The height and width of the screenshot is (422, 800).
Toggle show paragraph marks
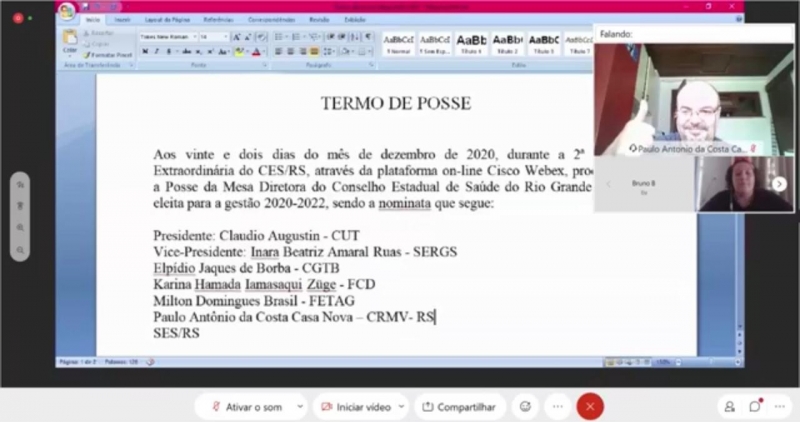pos(368,37)
